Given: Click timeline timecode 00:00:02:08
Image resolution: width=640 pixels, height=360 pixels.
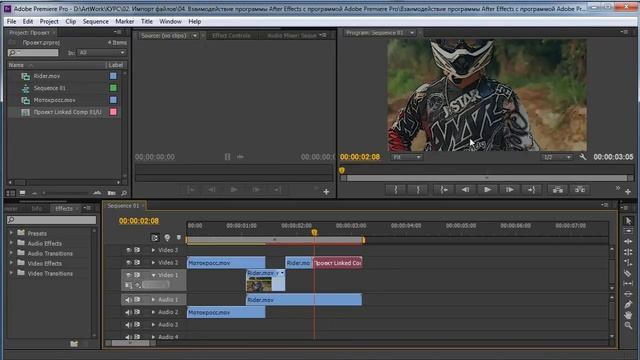Looking at the screenshot, I should (139, 221).
